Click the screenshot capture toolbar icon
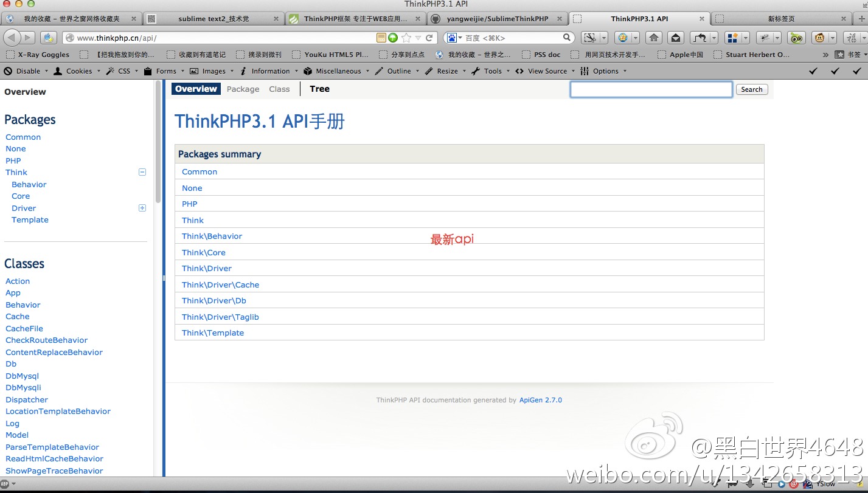 [x=591, y=38]
